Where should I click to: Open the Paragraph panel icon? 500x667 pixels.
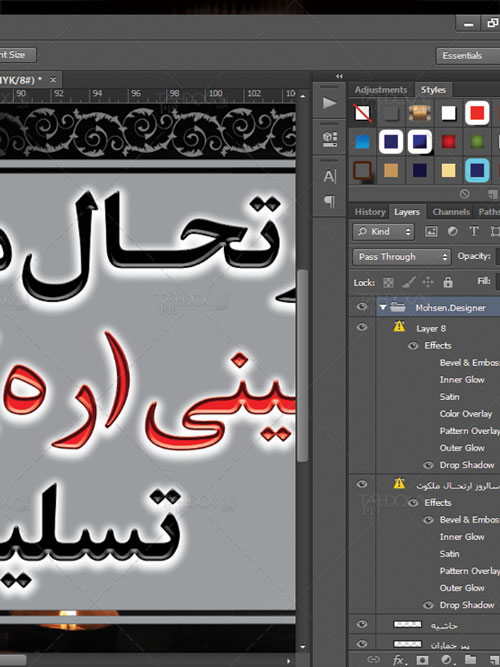329,201
